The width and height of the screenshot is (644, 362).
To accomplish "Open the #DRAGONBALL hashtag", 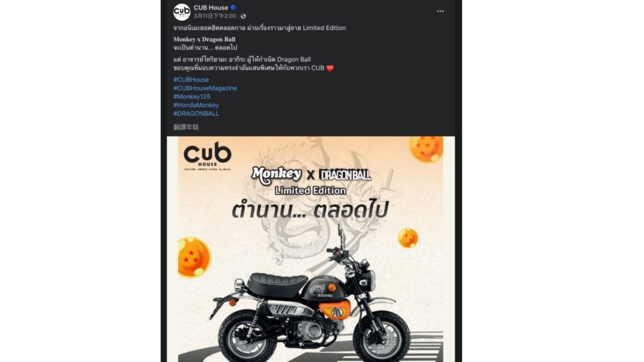I will (x=196, y=113).
